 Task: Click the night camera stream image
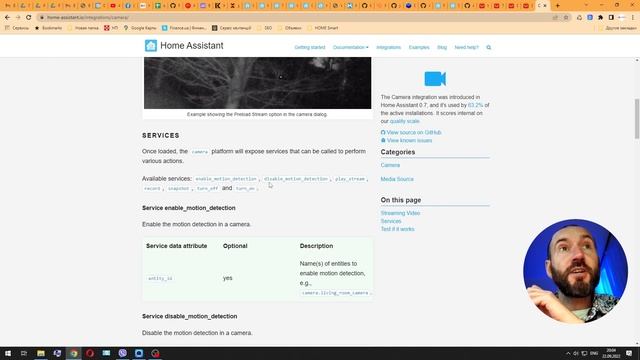point(258,83)
